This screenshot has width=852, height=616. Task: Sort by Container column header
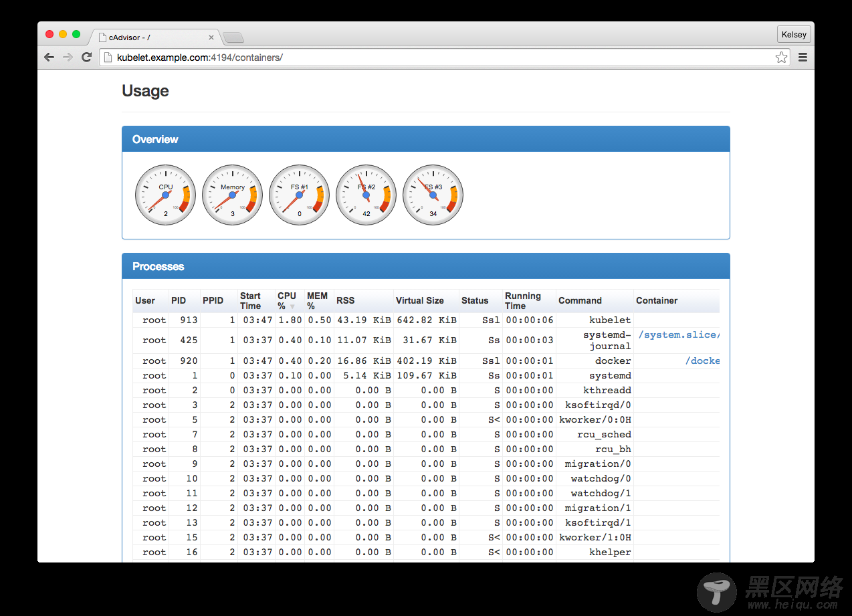tap(677, 301)
